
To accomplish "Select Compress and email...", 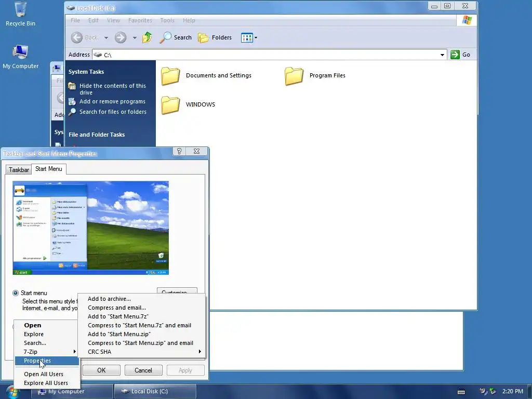I will (141, 308).
